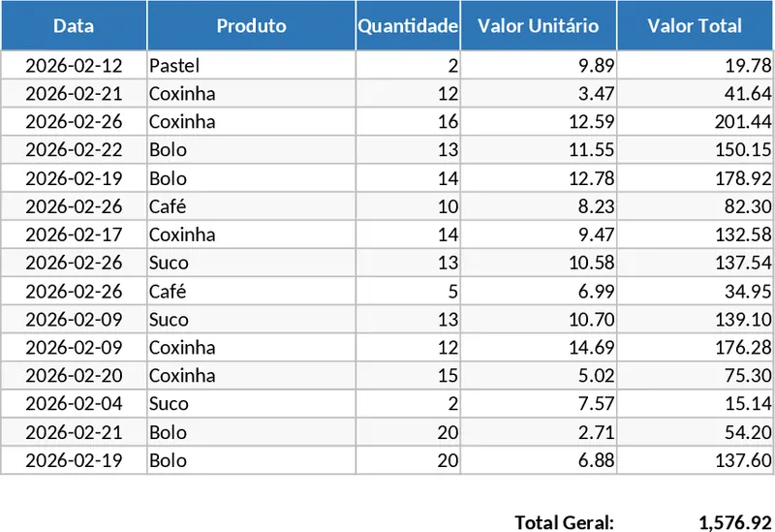This screenshot has width=775, height=532.
Task: Click the Quantidade column header
Action: tap(408, 26)
